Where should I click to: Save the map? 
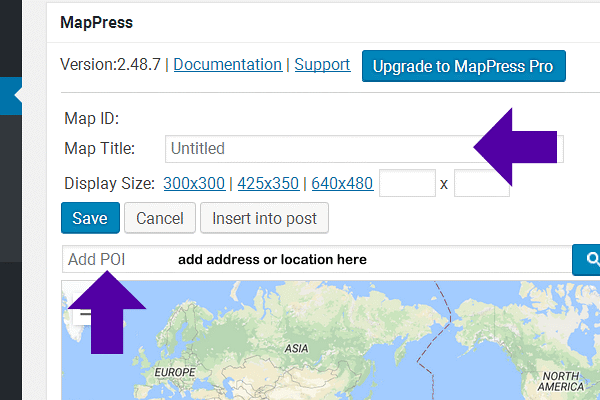(90, 218)
